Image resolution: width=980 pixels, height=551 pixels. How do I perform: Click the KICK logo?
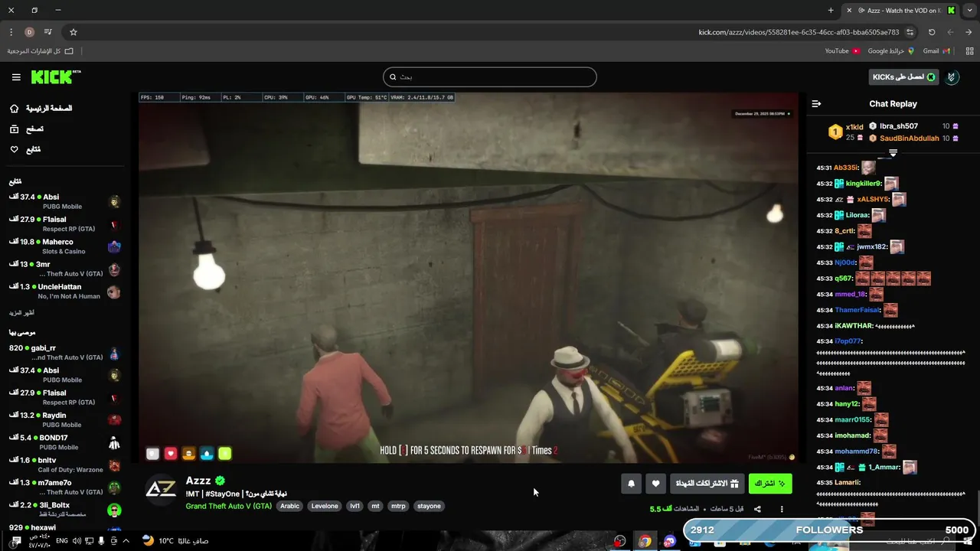pyautogui.click(x=55, y=77)
